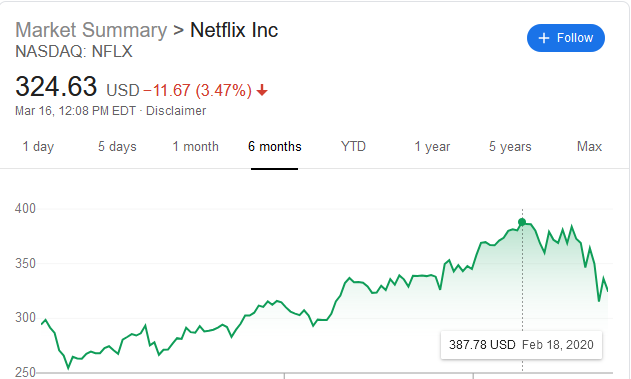Image resolution: width=631 pixels, height=379 pixels.
Task: Follow the Netflix Inc stock
Action: (566, 38)
